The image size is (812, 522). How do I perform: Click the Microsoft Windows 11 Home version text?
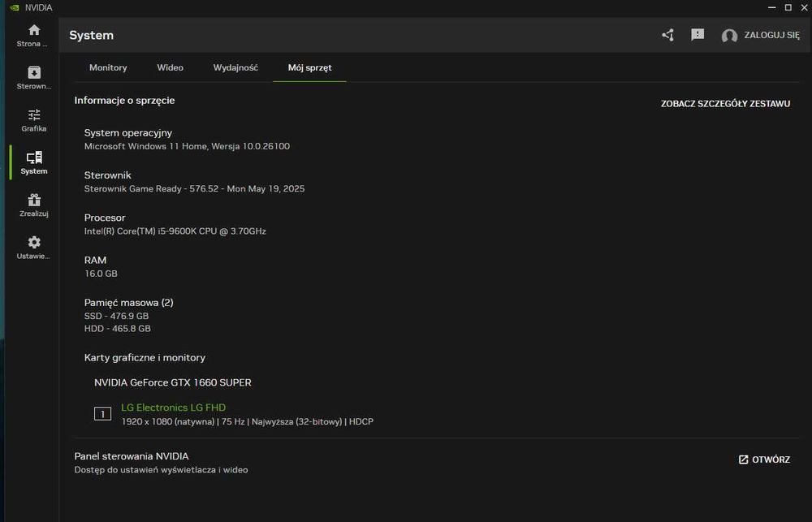(187, 146)
